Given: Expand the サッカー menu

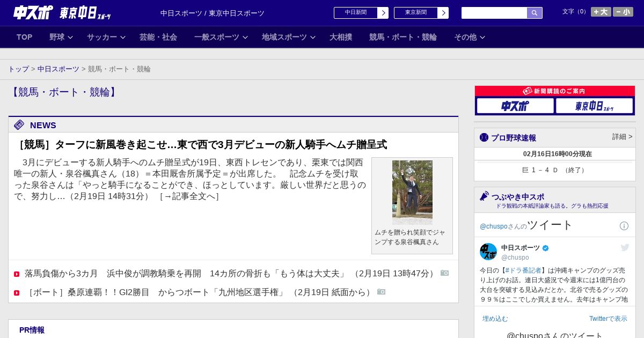Looking at the screenshot, I should click(106, 37).
